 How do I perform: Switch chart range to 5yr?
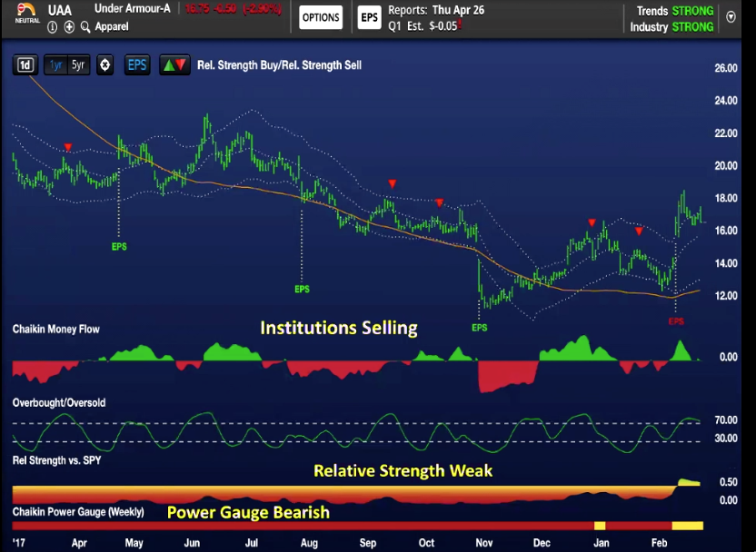click(79, 65)
